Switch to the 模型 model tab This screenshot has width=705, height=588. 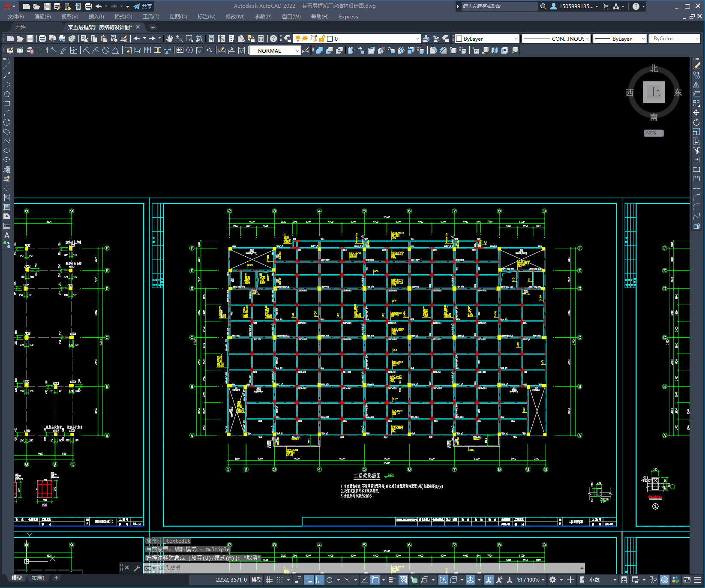pyautogui.click(x=16, y=578)
